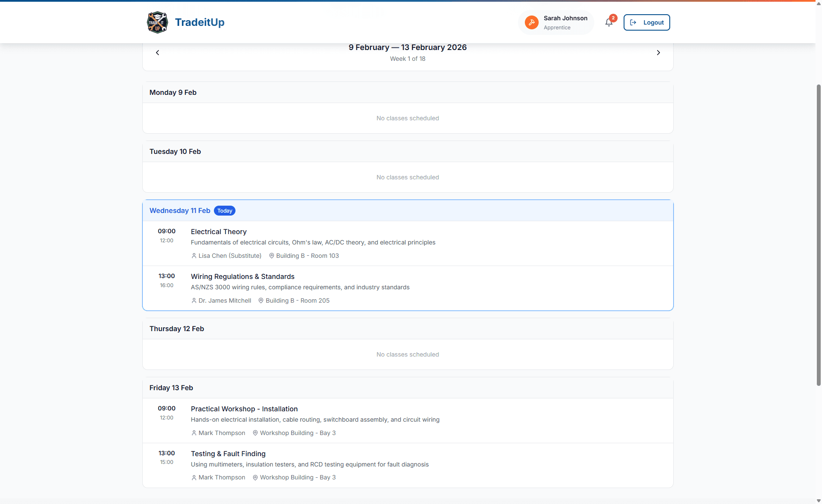Select the Today badge
Image resolution: width=822 pixels, height=504 pixels.
point(224,210)
